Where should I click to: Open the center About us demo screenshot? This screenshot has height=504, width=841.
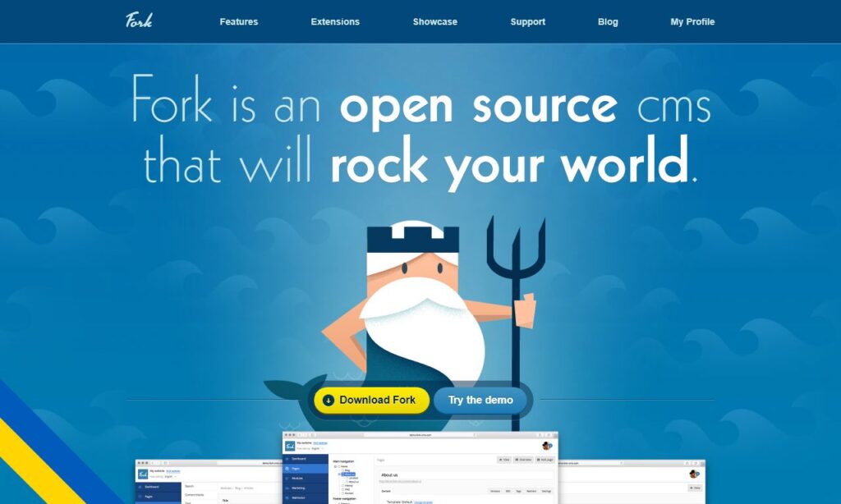[420, 468]
